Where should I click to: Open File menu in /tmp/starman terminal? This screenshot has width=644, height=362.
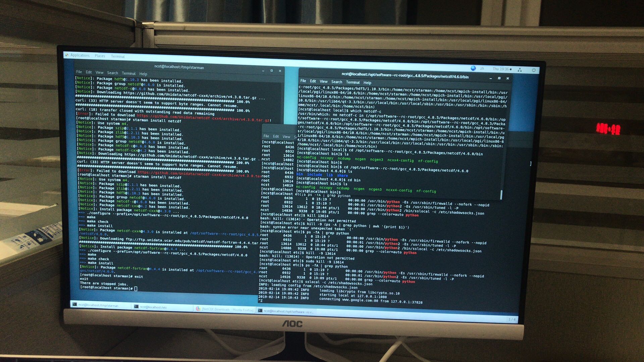(79, 72)
